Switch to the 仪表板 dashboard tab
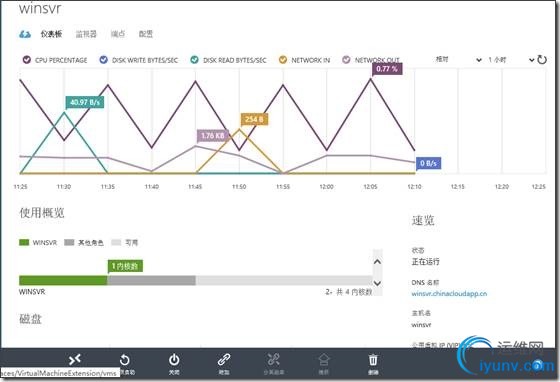The height and width of the screenshot is (382, 560). 51,34
